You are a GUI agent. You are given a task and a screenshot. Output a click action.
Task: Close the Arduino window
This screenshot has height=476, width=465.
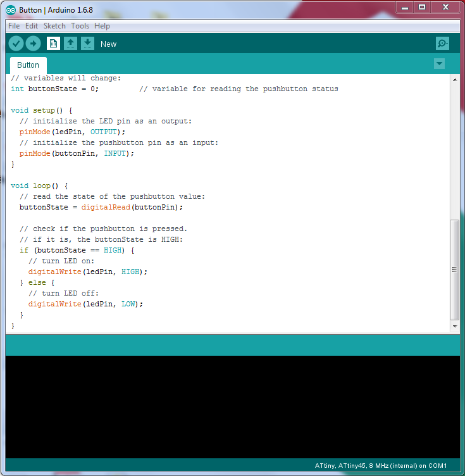click(445, 8)
